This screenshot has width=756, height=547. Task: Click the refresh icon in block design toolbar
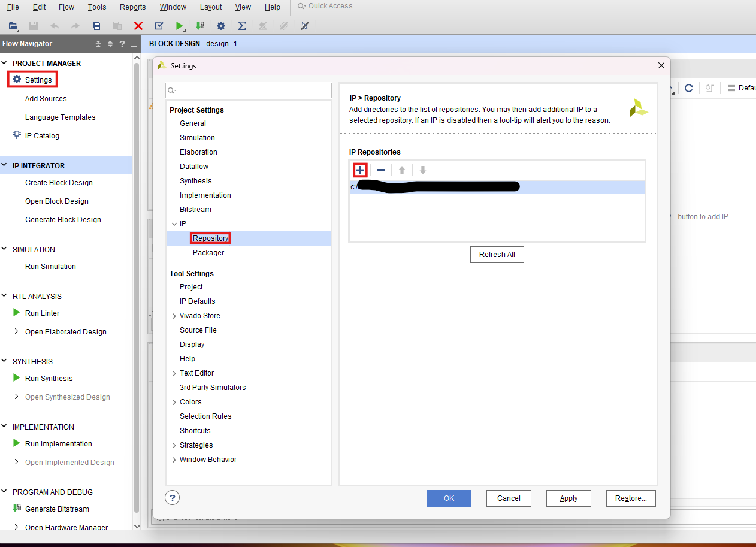[x=689, y=88]
